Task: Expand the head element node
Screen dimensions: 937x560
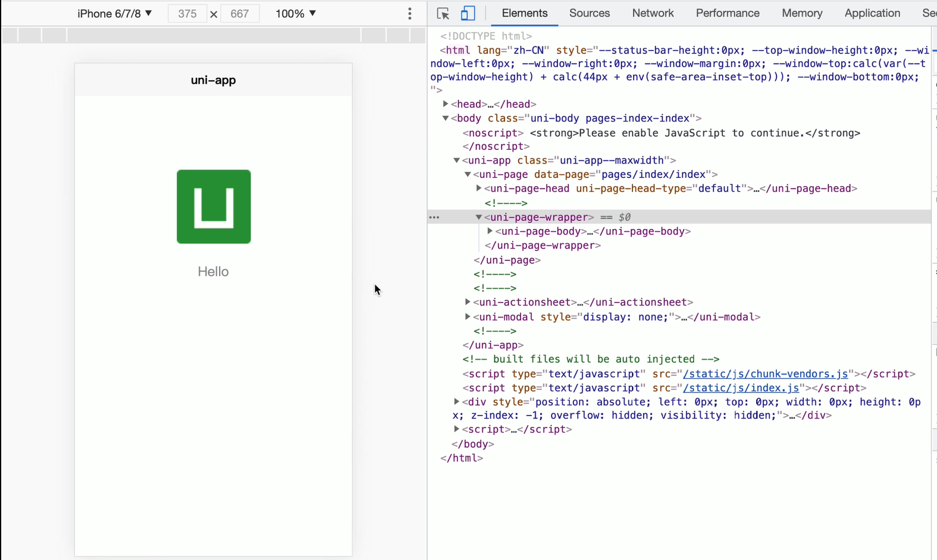Action: 446,104
